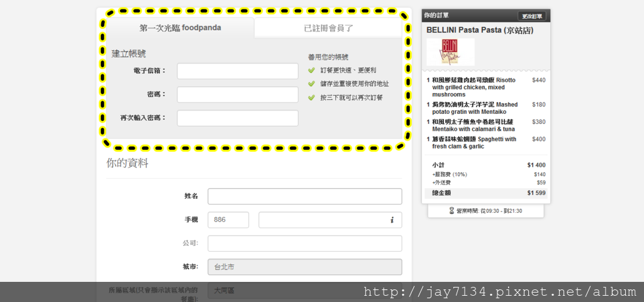
Task: Click the $180 price
Action: coord(539,105)
